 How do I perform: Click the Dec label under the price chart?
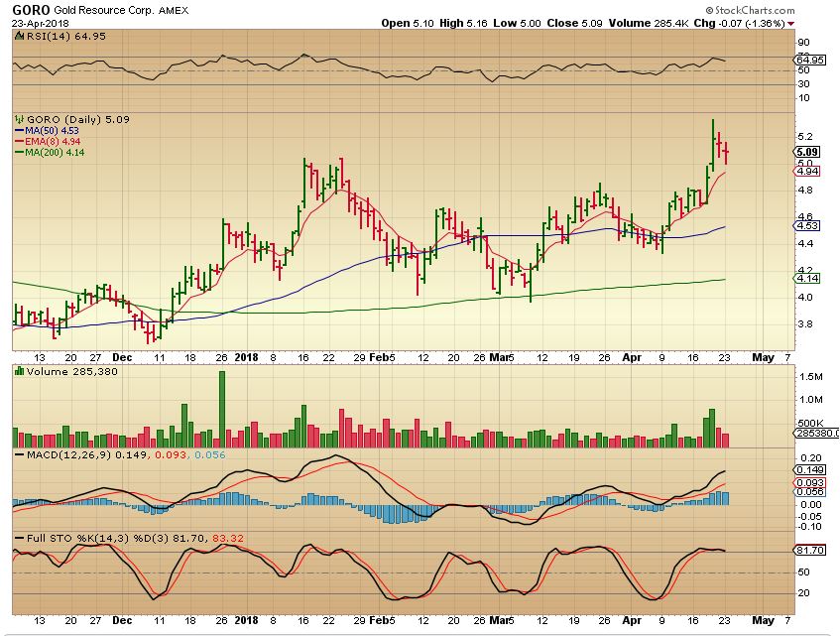(x=122, y=358)
